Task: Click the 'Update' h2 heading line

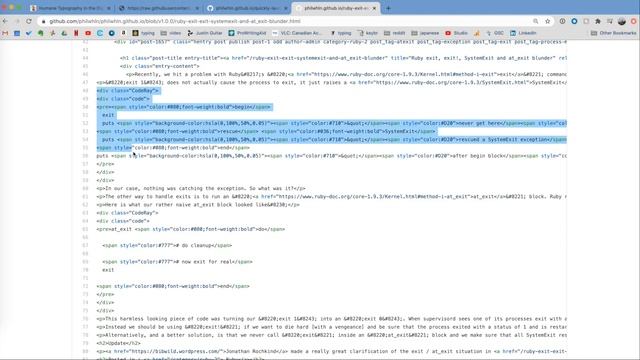Action: pos(118,343)
